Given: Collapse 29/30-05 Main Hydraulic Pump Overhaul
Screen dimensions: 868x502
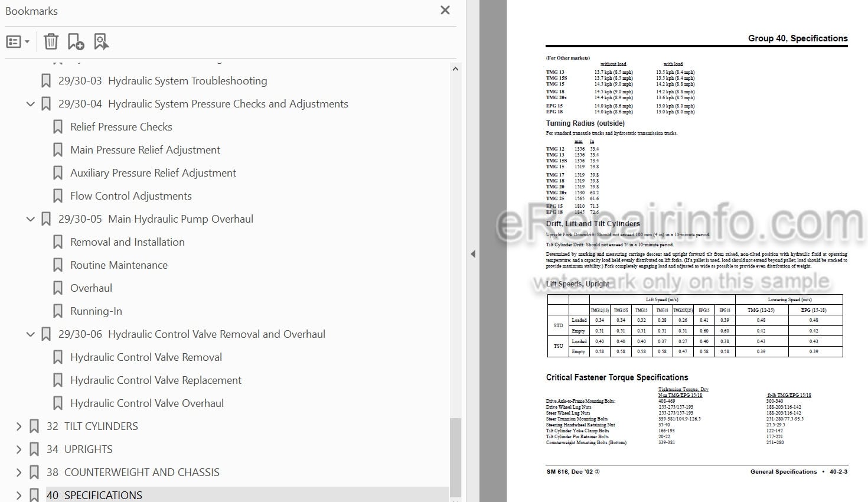Looking at the screenshot, I should click(x=31, y=219).
